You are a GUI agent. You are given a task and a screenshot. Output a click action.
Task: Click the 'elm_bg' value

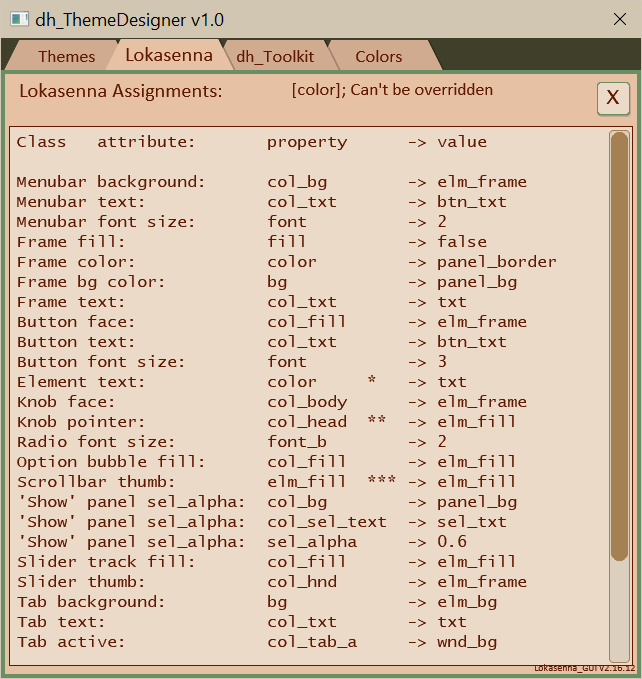467,602
